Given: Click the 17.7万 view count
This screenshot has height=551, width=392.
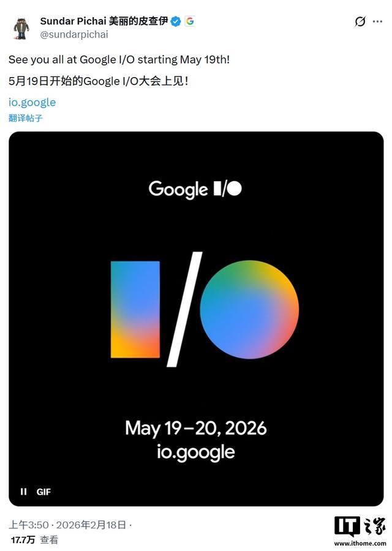Looking at the screenshot, I should 23,539.
